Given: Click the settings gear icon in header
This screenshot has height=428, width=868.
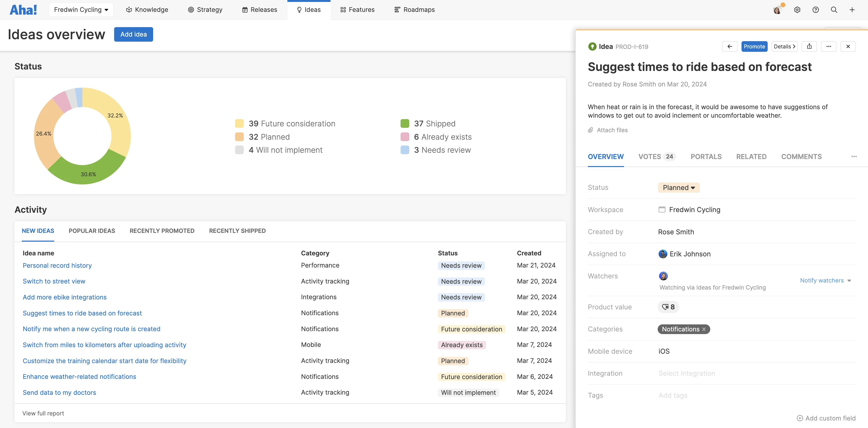Looking at the screenshot, I should coord(797,10).
